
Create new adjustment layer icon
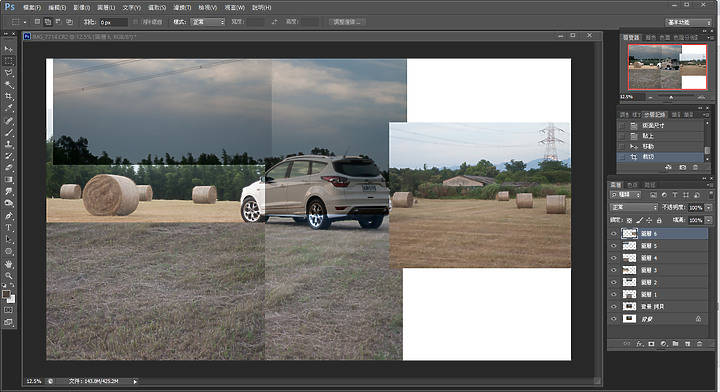(663, 343)
